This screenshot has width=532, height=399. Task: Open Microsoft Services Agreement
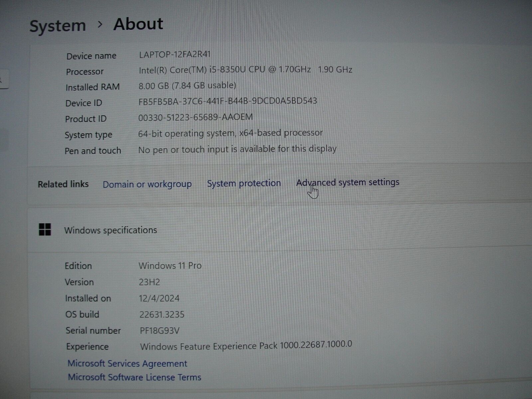point(127,363)
